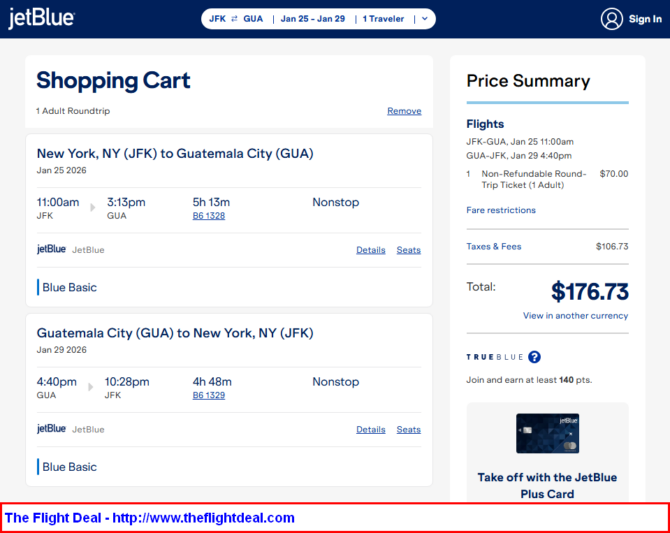Click JetBlue airline logo on outbound flight
The image size is (670, 533).
tap(51, 249)
